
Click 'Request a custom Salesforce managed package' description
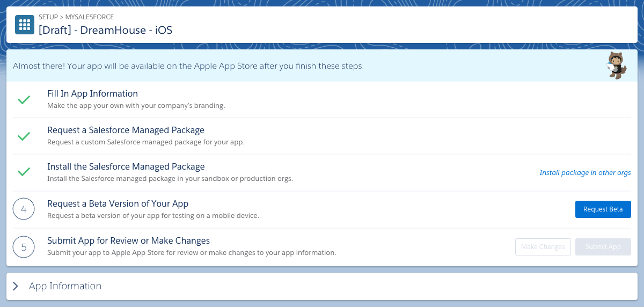point(145,142)
